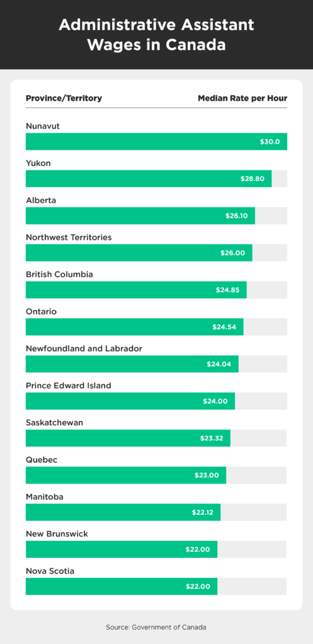Click the Median Rate per Hour header
This screenshot has width=313, height=644.
point(242,99)
